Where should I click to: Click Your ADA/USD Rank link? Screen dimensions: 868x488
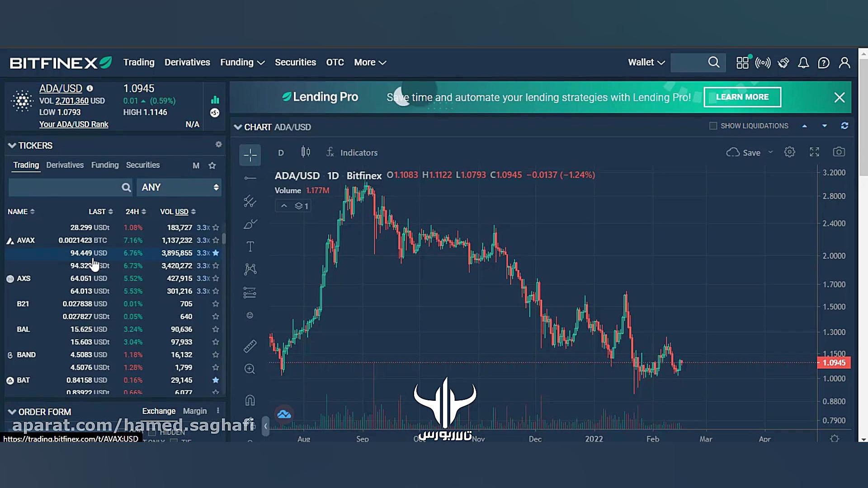pyautogui.click(x=74, y=124)
